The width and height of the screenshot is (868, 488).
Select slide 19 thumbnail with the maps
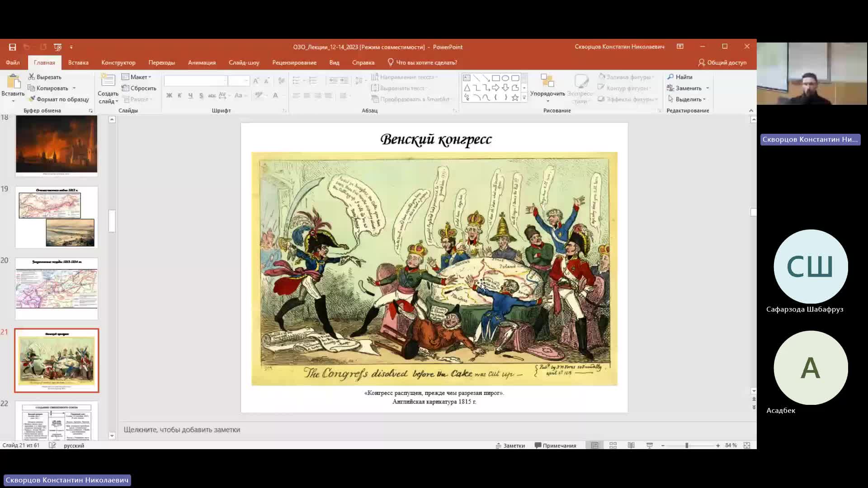57,217
